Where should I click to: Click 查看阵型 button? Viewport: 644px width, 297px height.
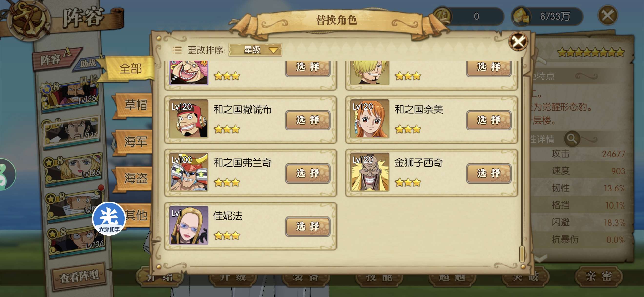79,276
